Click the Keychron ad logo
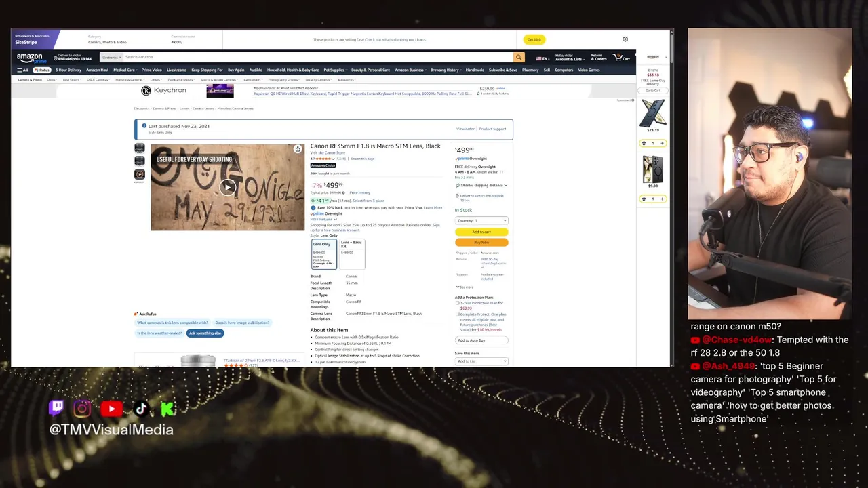 (163, 90)
